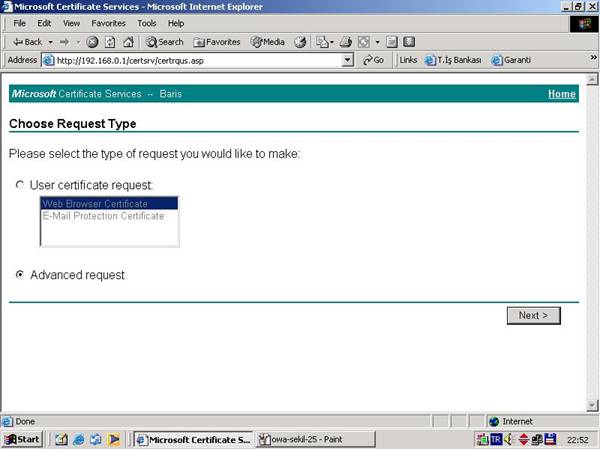
Task: Print the page with the Print icon
Action: [x=346, y=42]
